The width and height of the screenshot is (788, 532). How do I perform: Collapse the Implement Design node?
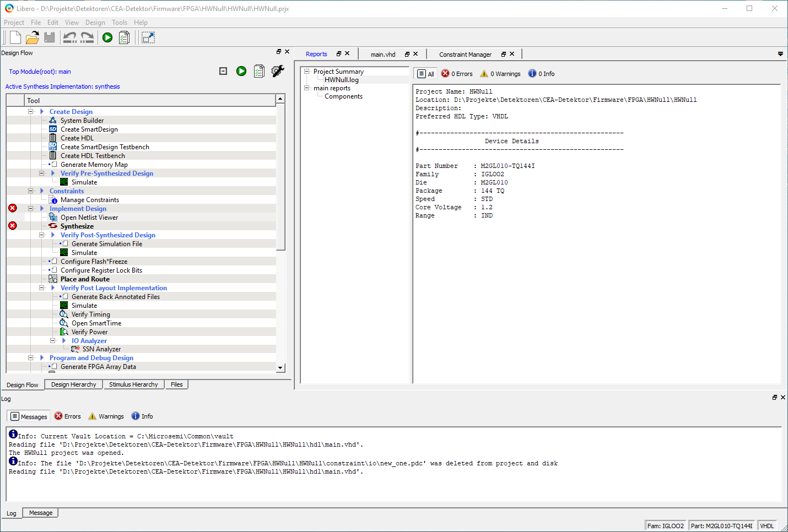31,209
